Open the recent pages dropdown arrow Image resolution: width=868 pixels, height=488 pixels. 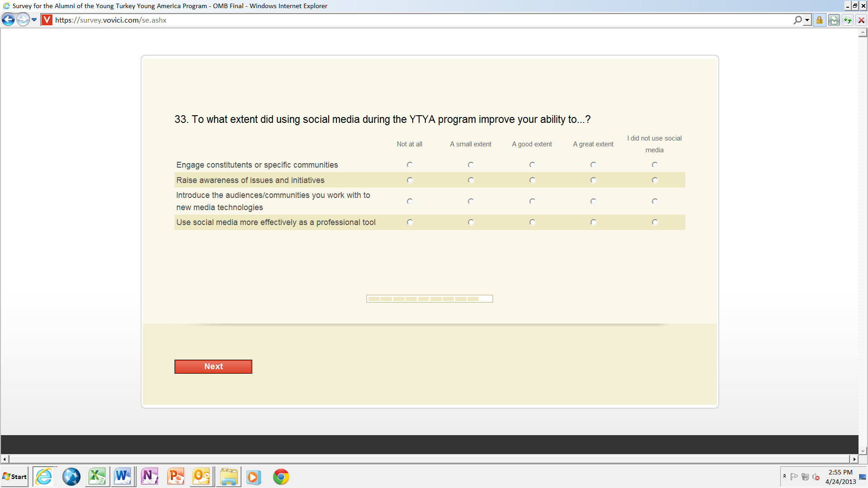pyautogui.click(x=34, y=20)
